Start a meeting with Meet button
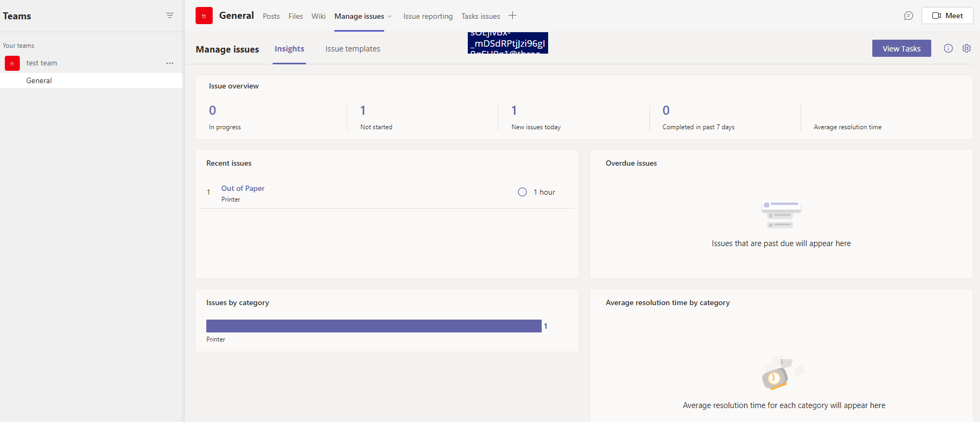This screenshot has height=422, width=980. (947, 16)
